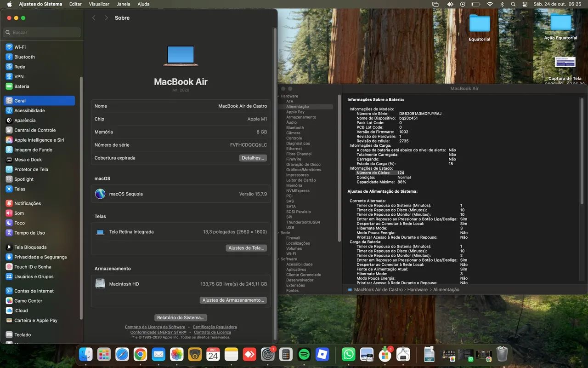Open Contrato de Licença de Software link
The image size is (588, 368).
(x=155, y=327)
